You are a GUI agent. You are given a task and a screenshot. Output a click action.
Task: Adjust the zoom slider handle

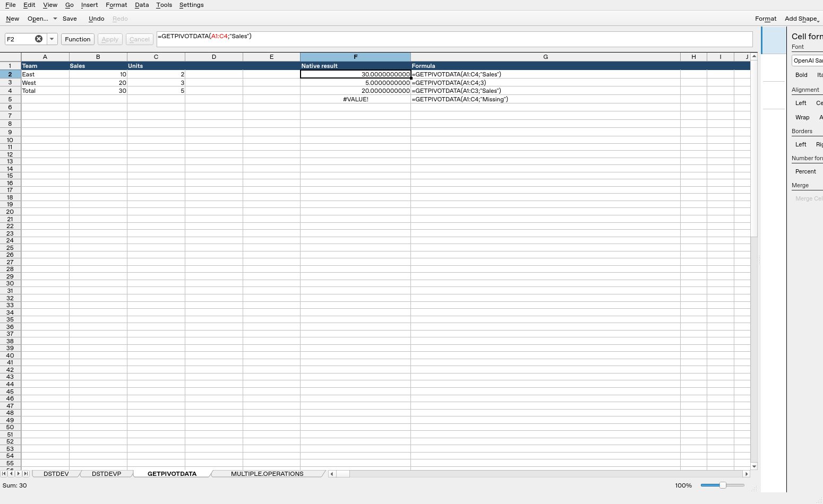pyautogui.click(x=723, y=485)
